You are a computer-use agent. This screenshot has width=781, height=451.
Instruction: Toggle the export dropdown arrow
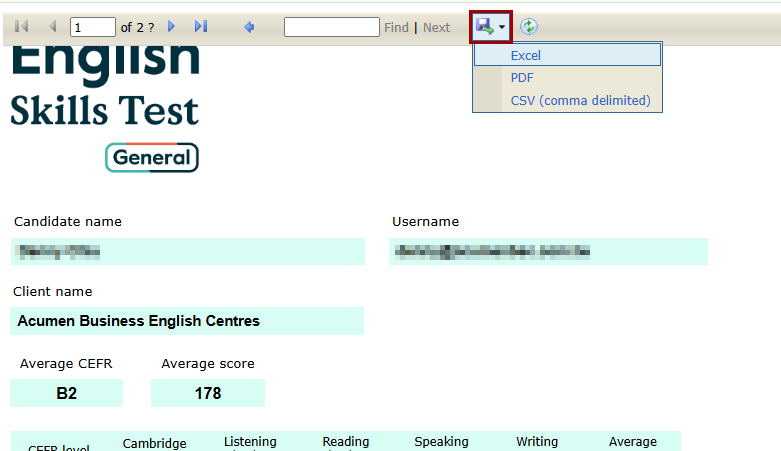[x=502, y=28]
